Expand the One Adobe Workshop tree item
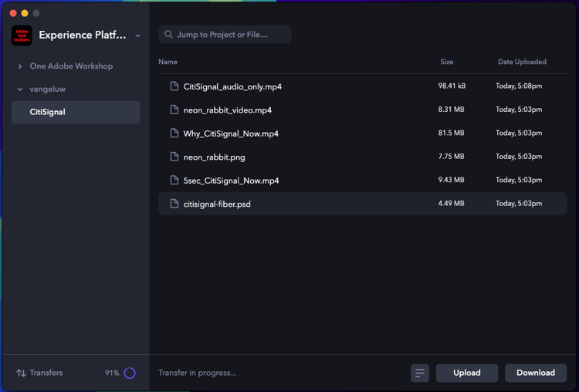 coord(20,66)
